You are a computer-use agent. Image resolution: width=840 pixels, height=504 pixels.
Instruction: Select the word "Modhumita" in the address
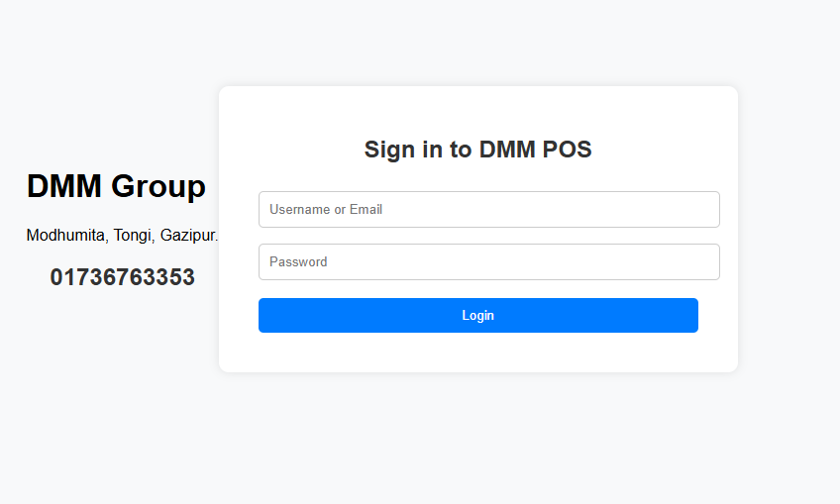(x=65, y=236)
